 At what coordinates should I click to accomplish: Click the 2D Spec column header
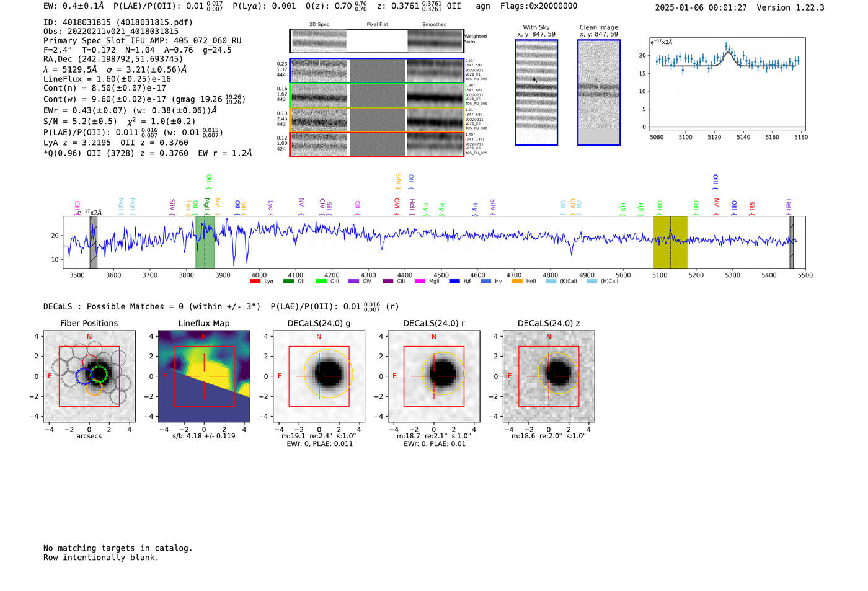319,25
